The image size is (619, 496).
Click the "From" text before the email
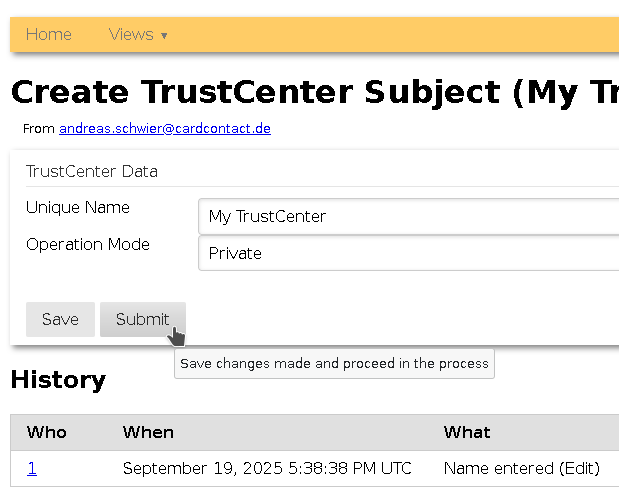39,128
